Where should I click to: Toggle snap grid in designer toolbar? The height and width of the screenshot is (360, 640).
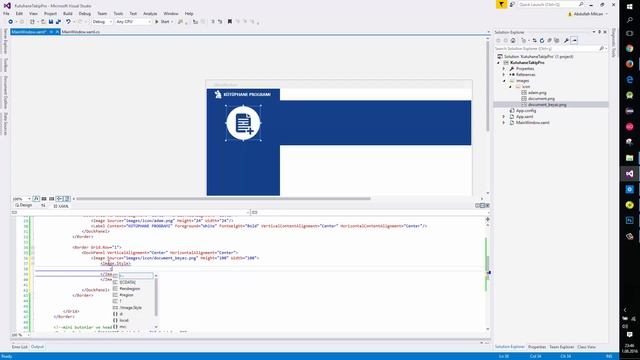[x=44, y=199]
